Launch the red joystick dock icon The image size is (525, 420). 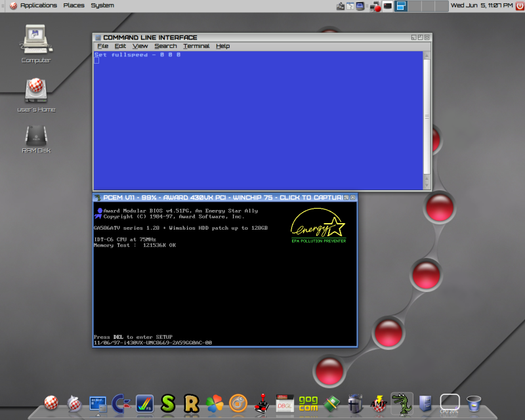pyautogui.click(x=261, y=403)
